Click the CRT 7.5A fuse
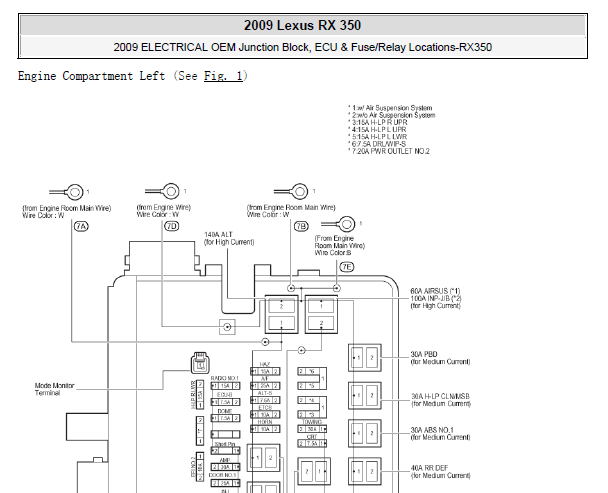608x493 pixels. click(x=312, y=443)
